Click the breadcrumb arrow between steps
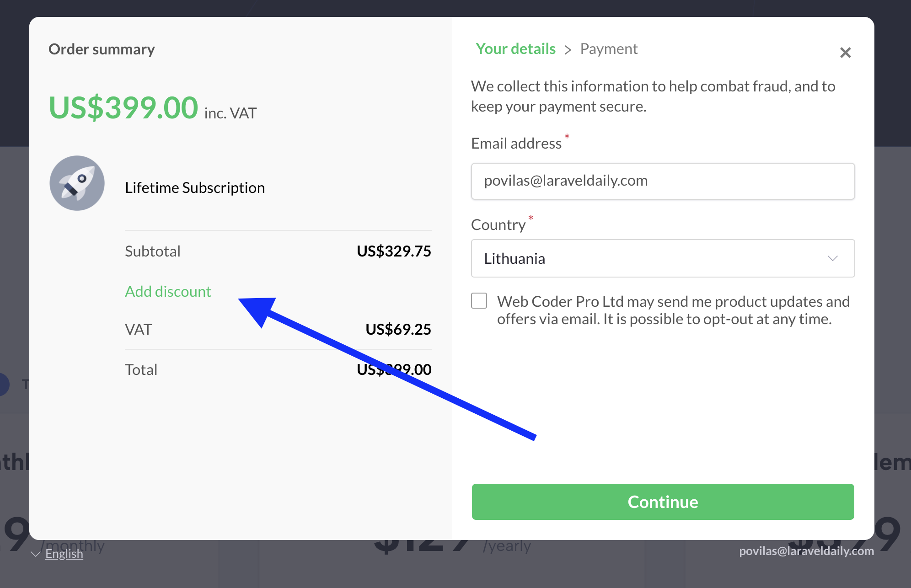911x588 pixels. [x=568, y=50]
